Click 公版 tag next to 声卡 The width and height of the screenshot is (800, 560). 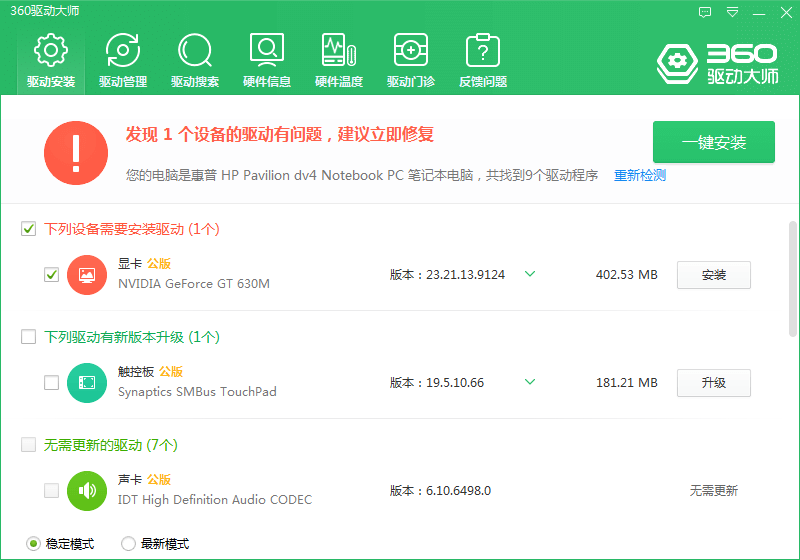coord(159,479)
